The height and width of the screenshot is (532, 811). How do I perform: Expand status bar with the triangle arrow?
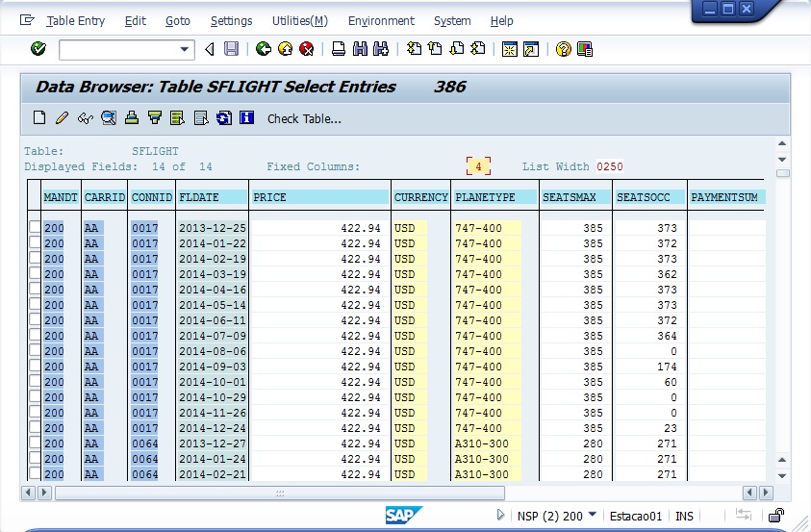coord(500,516)
